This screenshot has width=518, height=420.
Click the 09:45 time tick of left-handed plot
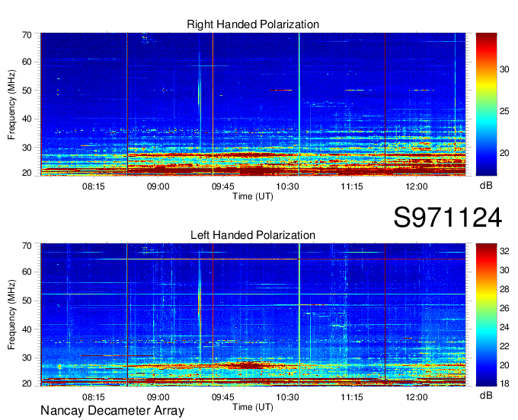222,397
